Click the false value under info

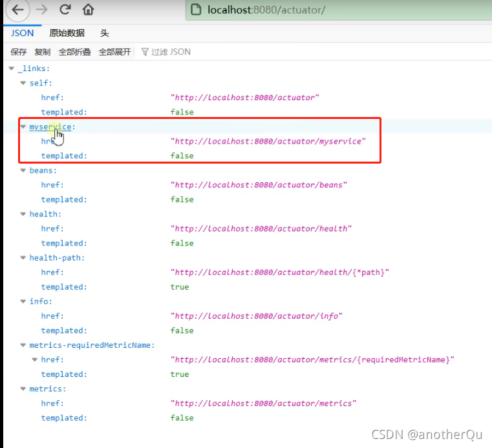pyautogui.click(x=182, y=330)
